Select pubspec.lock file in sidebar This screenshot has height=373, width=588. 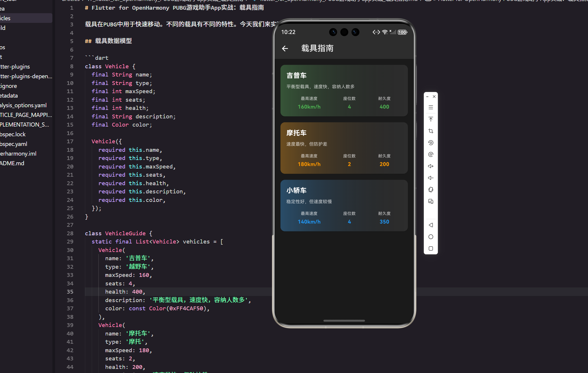coord(13,134)
